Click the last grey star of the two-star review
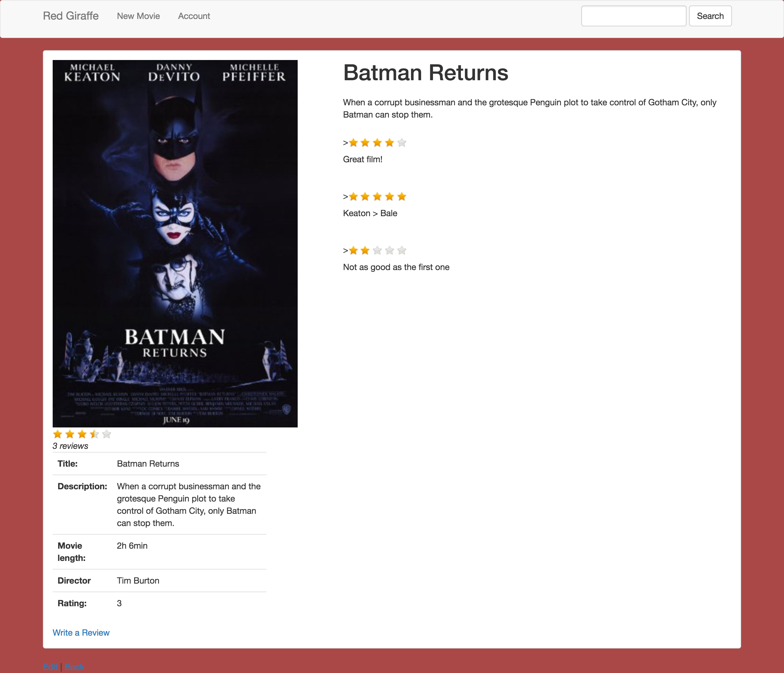784x673 pixels. 402,250
